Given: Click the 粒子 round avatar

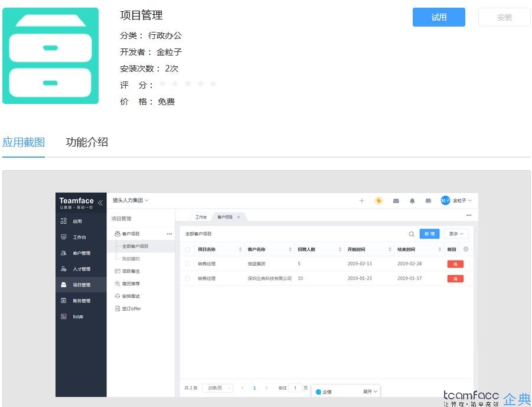Looking at the screenshot, I should pos(445,201).
